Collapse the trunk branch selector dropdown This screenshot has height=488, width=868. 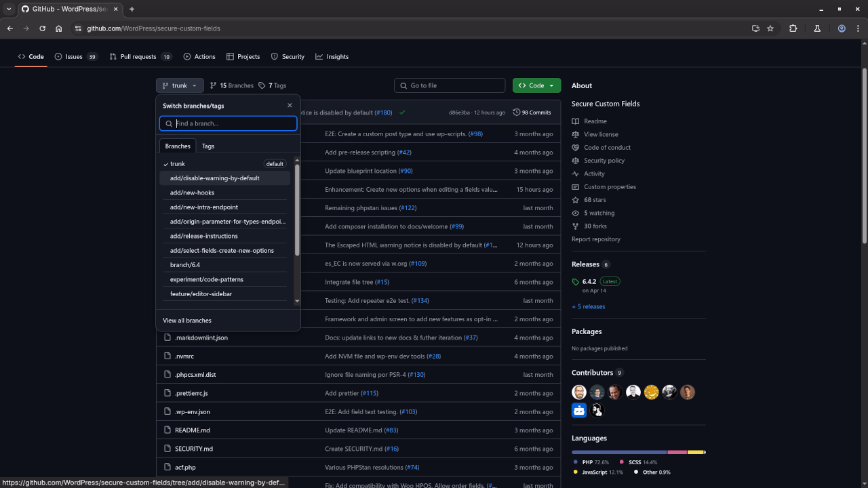[x=180, y=85]
